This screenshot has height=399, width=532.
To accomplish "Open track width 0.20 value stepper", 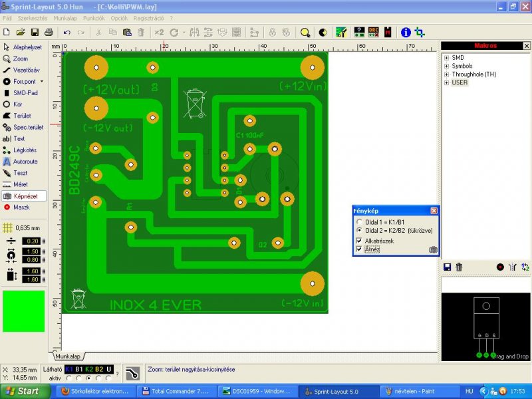I will (x=43, y=241).
